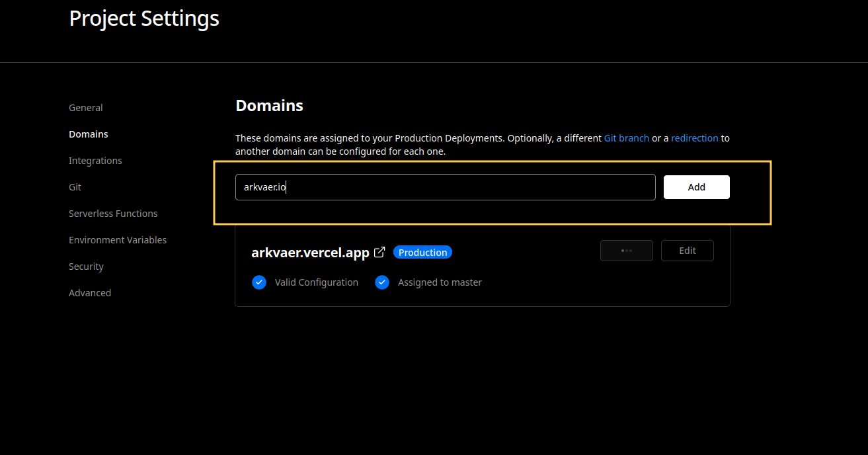Click the Project Settings heading
Screen dimensions: 868x455
point(144,19)
